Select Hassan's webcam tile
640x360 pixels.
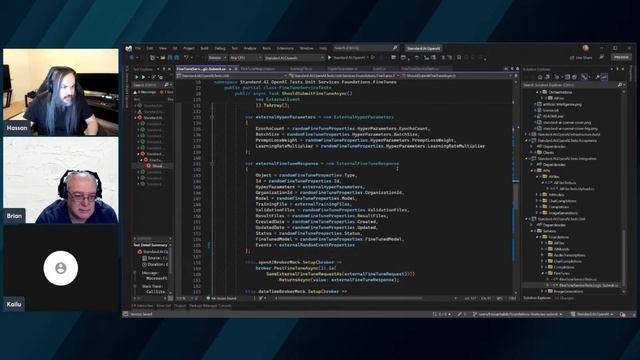click(x=61, y=92)
